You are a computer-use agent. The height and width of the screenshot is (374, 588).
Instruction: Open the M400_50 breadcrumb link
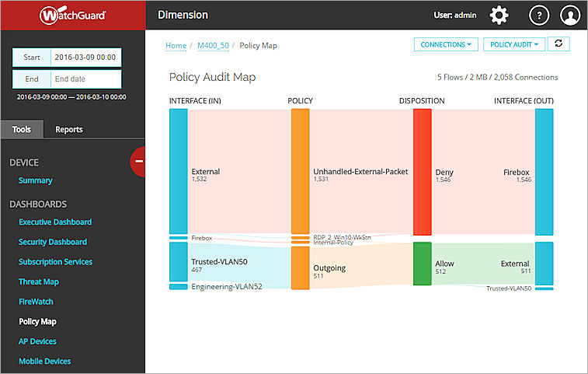coord(214,46)
